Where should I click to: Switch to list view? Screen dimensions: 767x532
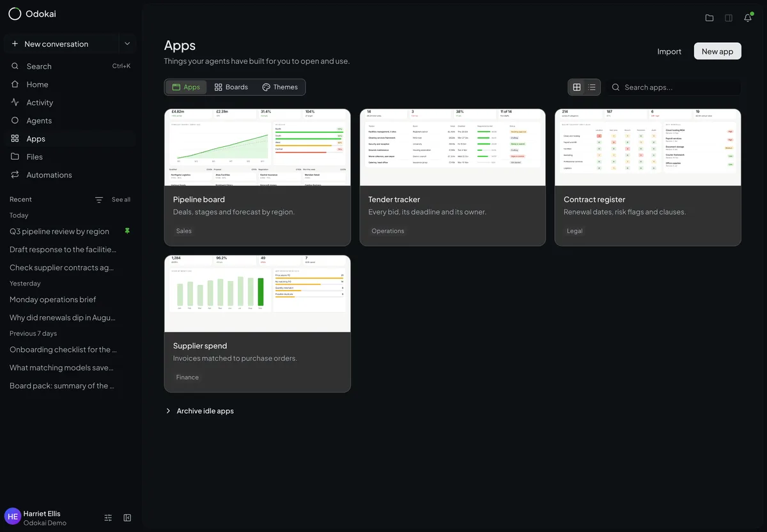[592, 87]
